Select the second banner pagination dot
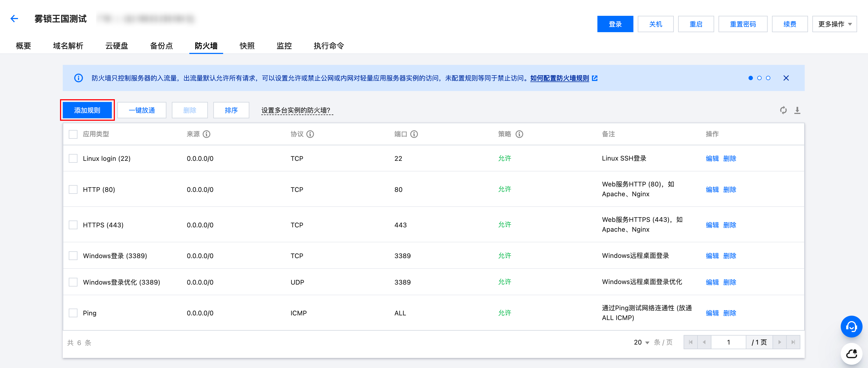 point(759,78)
